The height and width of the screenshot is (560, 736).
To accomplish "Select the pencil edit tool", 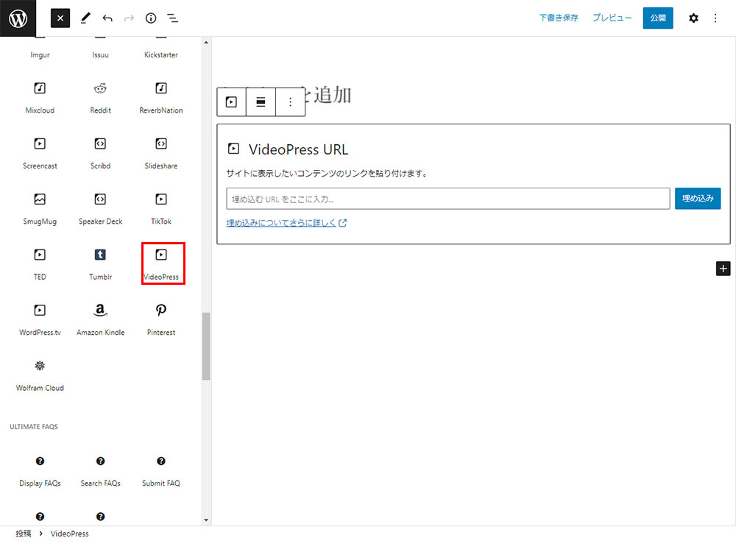I will 85,18.
